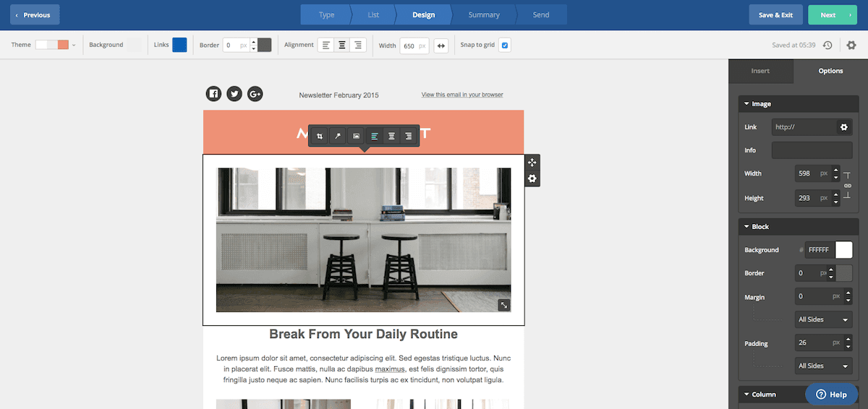Click the Save & Exit button
This screenshot has height=409, width=868.
775,14
